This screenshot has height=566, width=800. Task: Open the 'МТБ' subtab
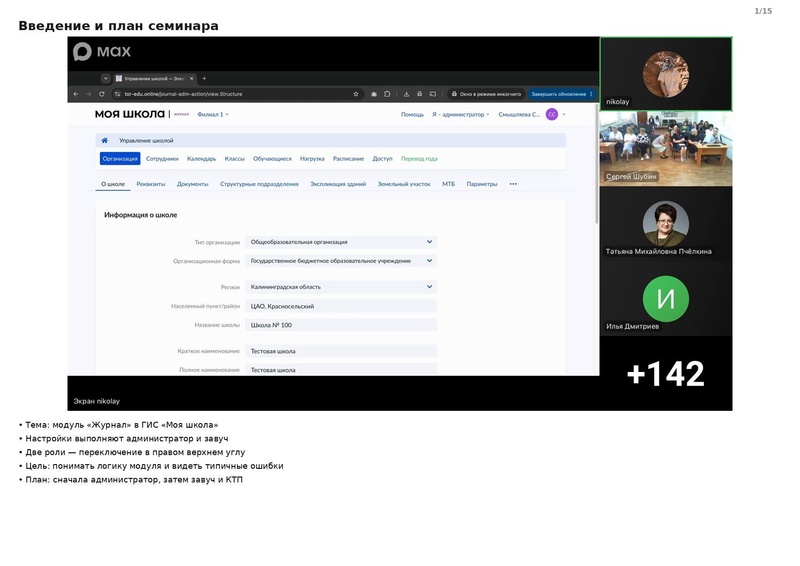point(448,184)
